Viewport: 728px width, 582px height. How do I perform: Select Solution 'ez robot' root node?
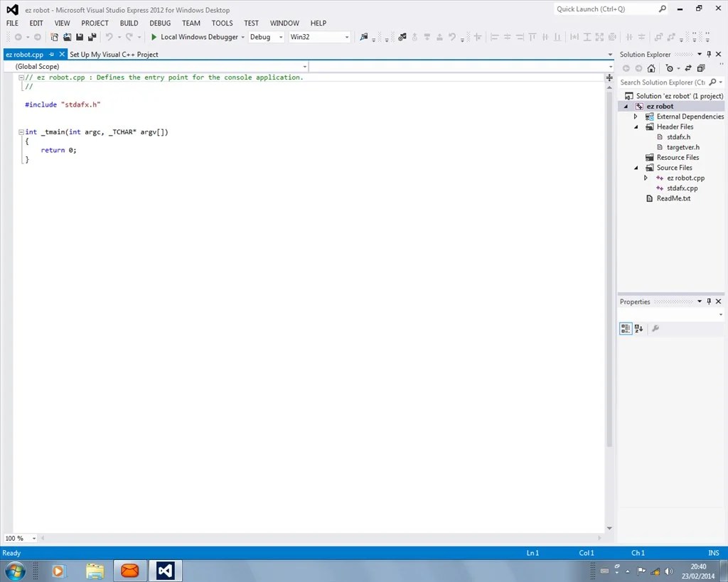click(x=679, y=96)
